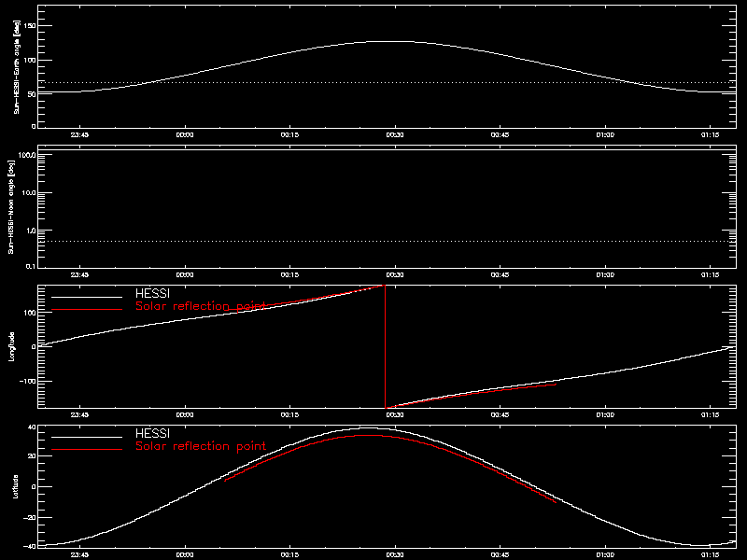Viewport: 747px width, 560px height.
Task: Click white HESSI legend line in Latitude plot
Action: tap(87, 437)
